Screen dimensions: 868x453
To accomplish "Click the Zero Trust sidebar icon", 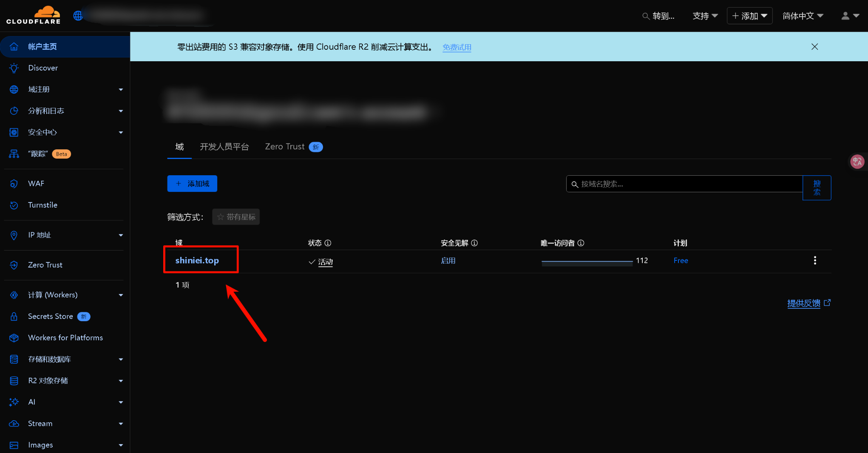I will pyautogui.click(x=14, y=265).
